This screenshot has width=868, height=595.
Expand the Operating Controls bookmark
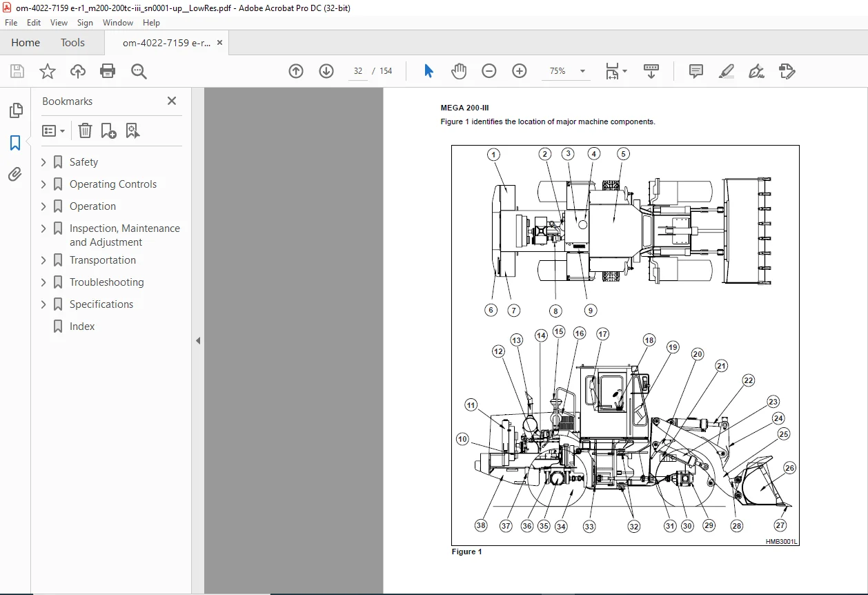point(43,184)
